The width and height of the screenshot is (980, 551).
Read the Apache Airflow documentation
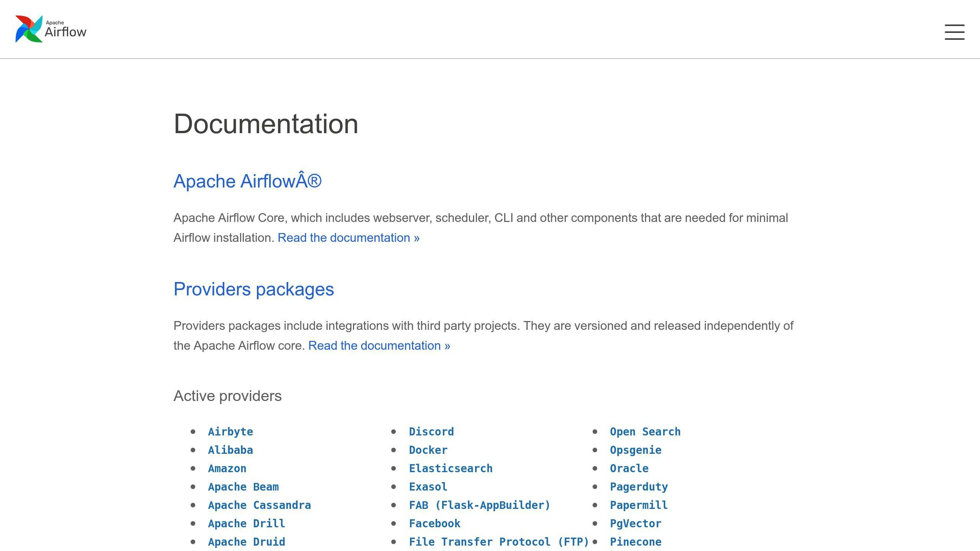click(x=349, y=237)
